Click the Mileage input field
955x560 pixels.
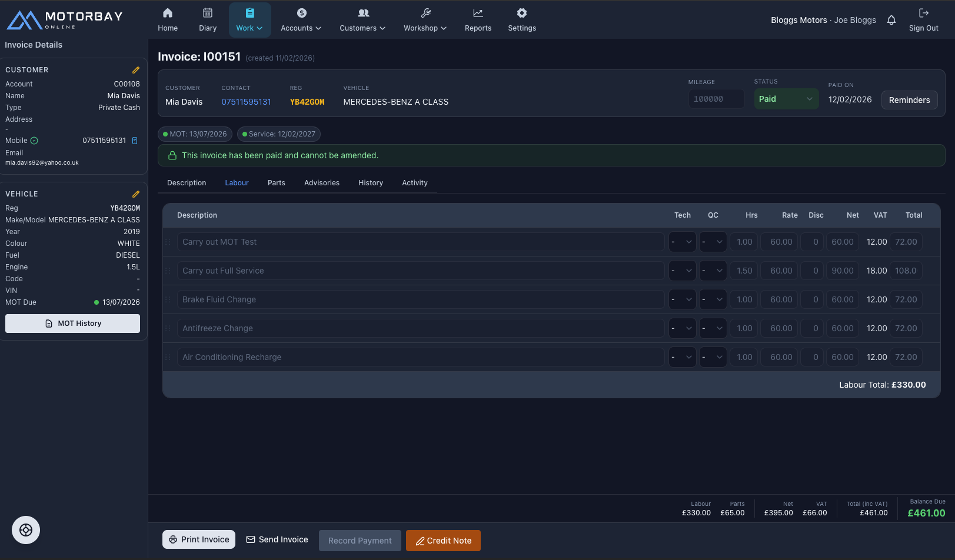(716, 98)
